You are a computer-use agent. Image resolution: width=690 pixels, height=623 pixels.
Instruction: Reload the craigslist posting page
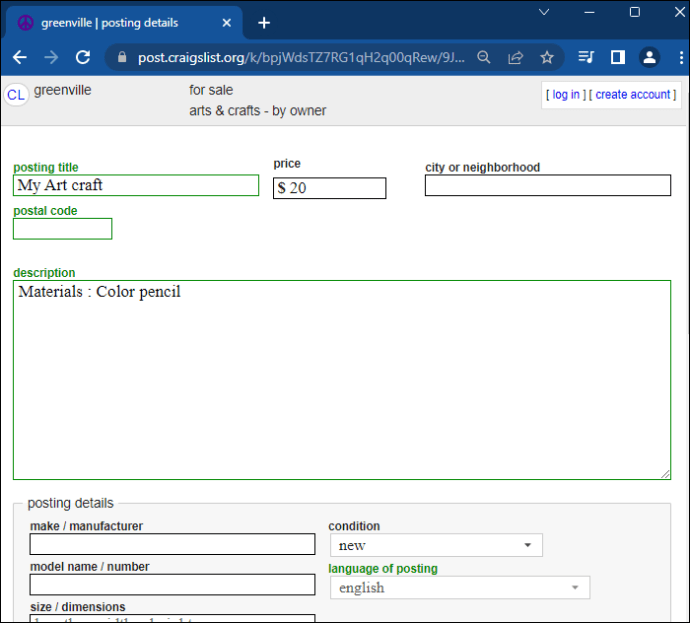(83, 57)
